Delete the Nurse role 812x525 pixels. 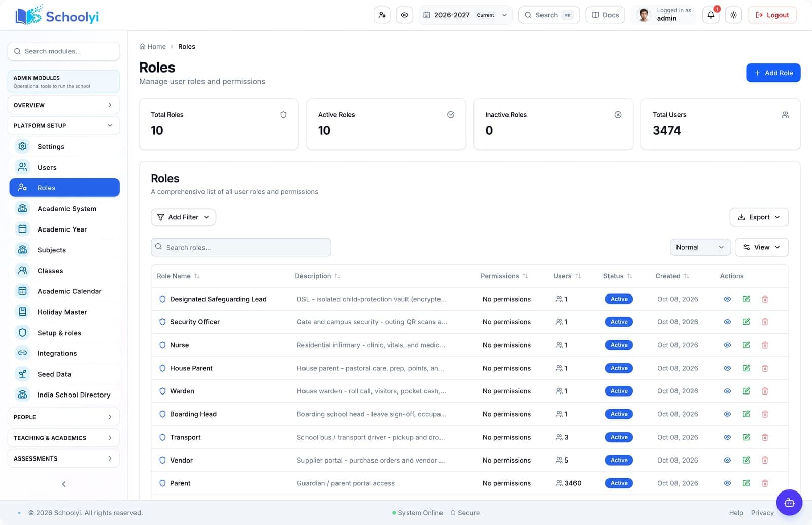tap(765, 345)
